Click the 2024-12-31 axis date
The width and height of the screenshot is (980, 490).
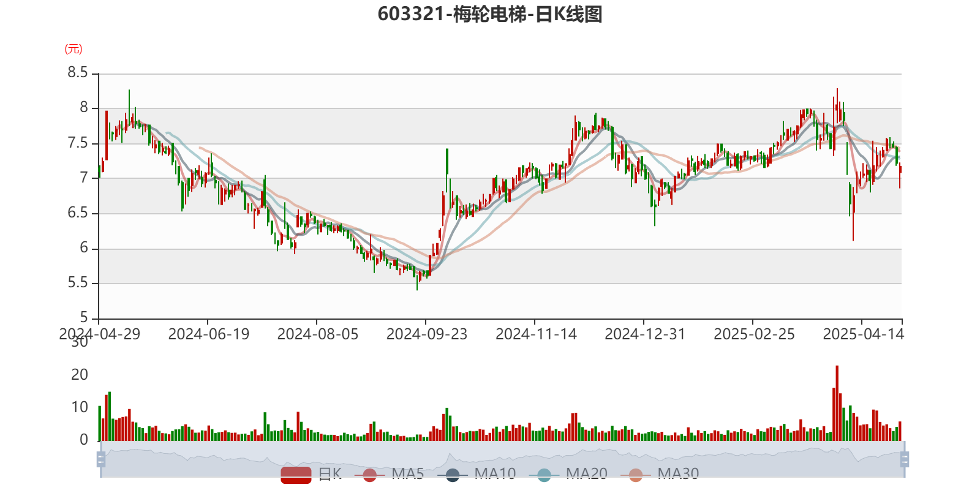tap(645, 334)
